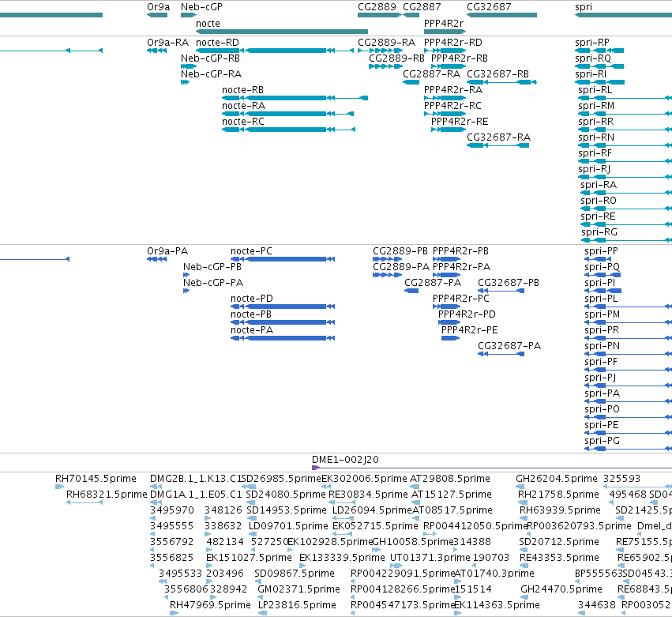Image resolution: width=672 pixels, height=617 pixels.
Task: Click the SD26985.5prime EST label
Action: pos(282,479)
